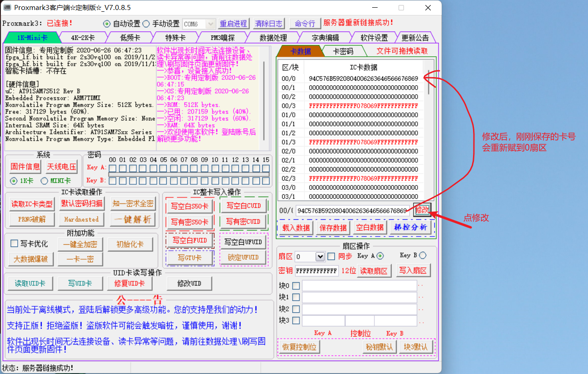Open the 字典编辑 tab
Image resolution: width=588 pixels, height=374 pixels.
325,38
